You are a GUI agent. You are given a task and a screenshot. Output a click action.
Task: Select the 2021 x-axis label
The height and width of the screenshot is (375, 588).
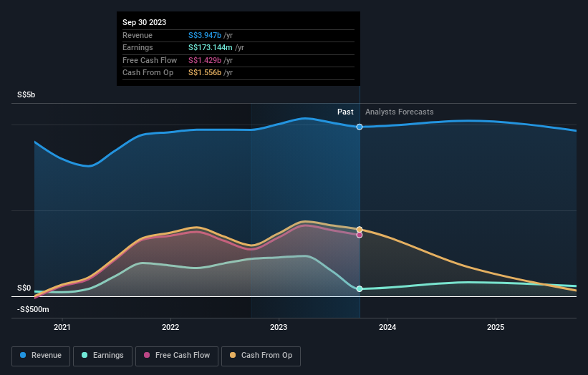point(62,327)
